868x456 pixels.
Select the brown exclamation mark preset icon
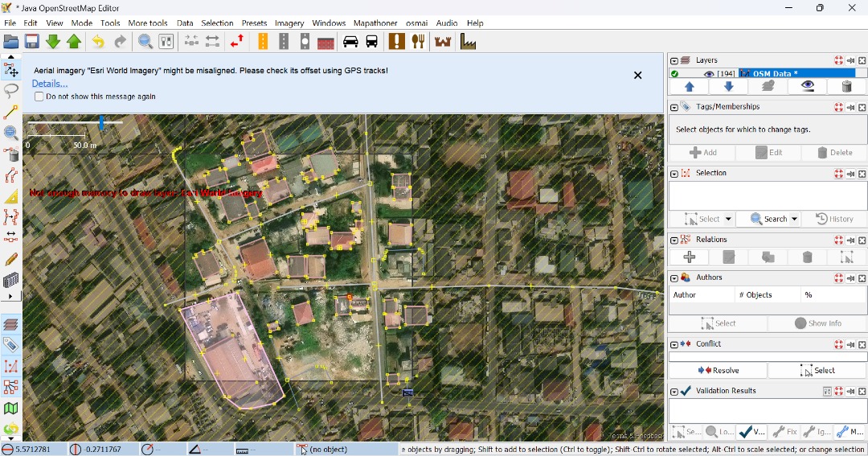[x=396, y=42]
